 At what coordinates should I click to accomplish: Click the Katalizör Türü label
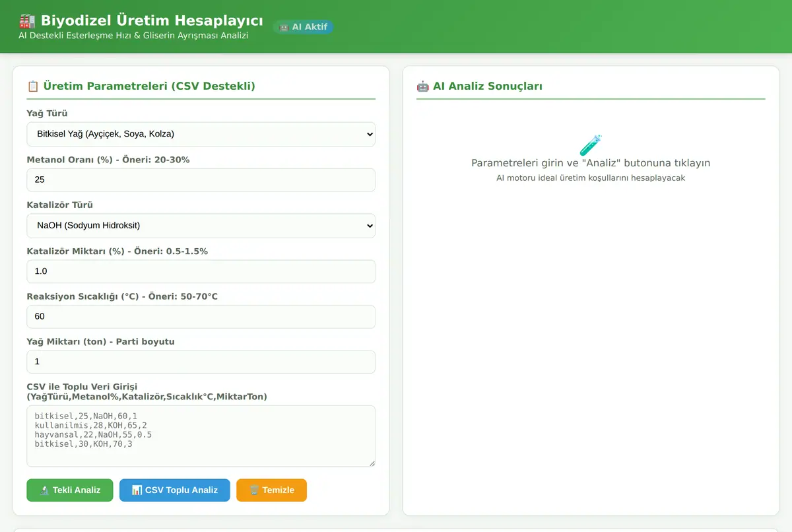click(x=60, y=205)
